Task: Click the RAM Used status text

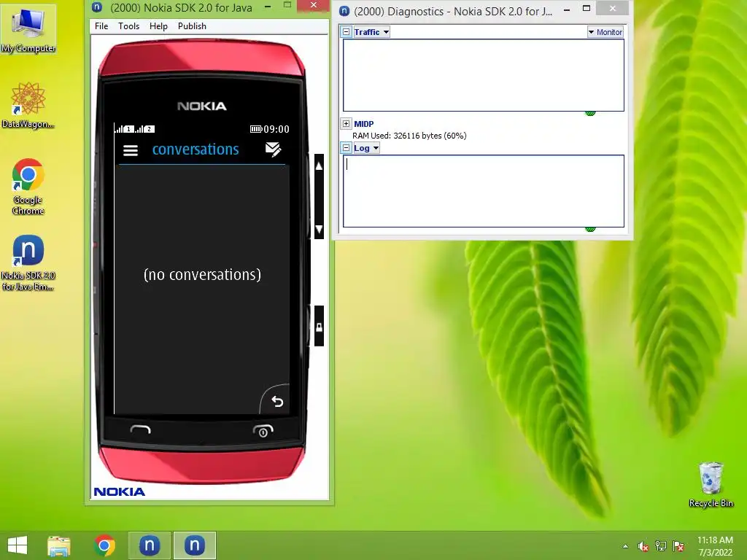Action: coord(409,136)
